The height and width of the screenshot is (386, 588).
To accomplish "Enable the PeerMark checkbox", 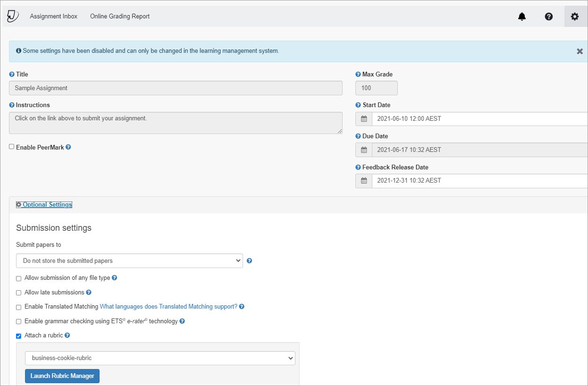I will tap(12, 147).
